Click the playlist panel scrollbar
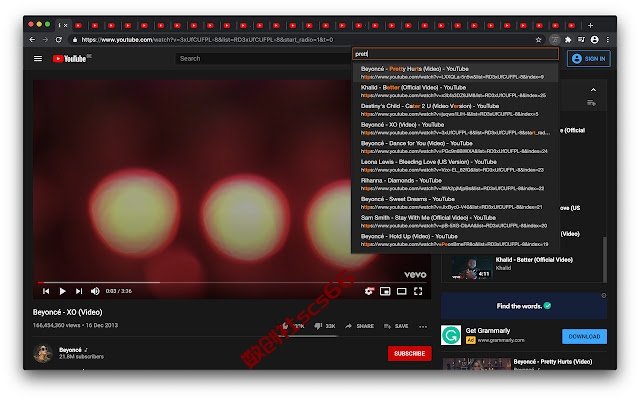The height and width of the screenshot is (400, 640). pos(604,260)
